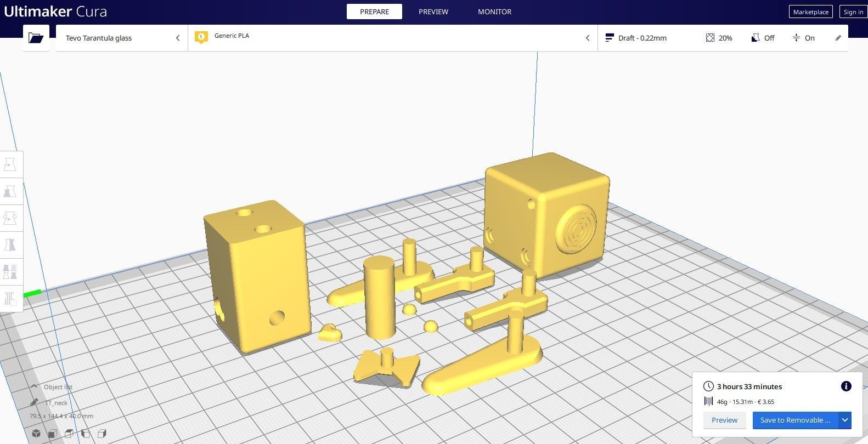This screenshot has height=444, width=868.
Task: Click the TT_neck object name
Action: click(57, 402)
